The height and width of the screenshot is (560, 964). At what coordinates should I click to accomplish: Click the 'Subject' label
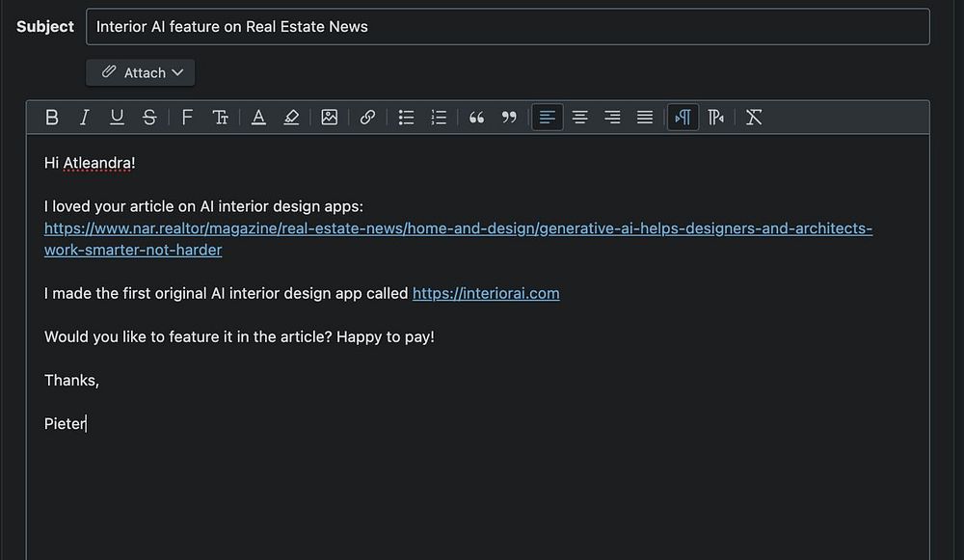(x=45, y=26)
